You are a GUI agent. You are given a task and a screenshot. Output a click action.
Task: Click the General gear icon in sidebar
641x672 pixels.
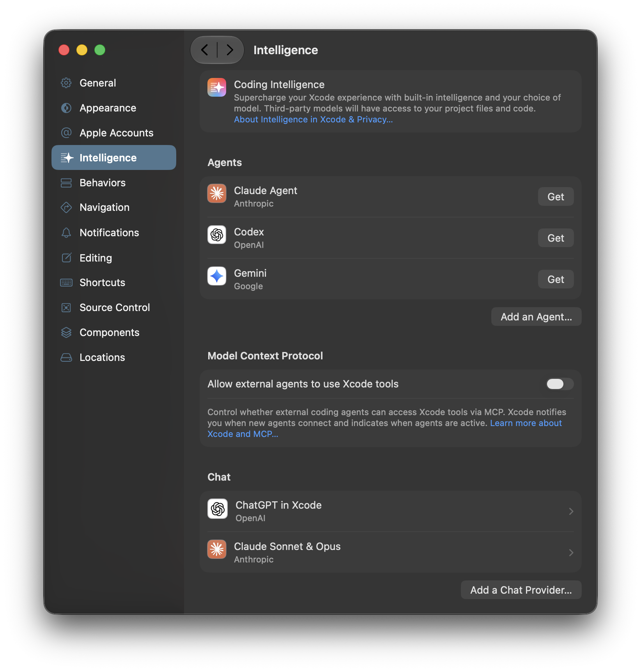click(66, 83)
